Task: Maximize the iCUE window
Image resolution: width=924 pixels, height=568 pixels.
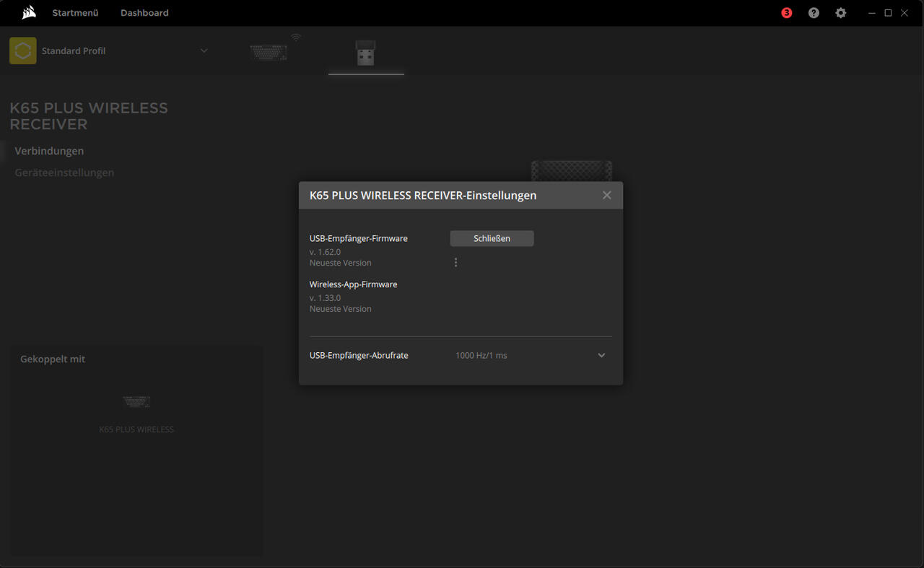Action: coord(888,13)
